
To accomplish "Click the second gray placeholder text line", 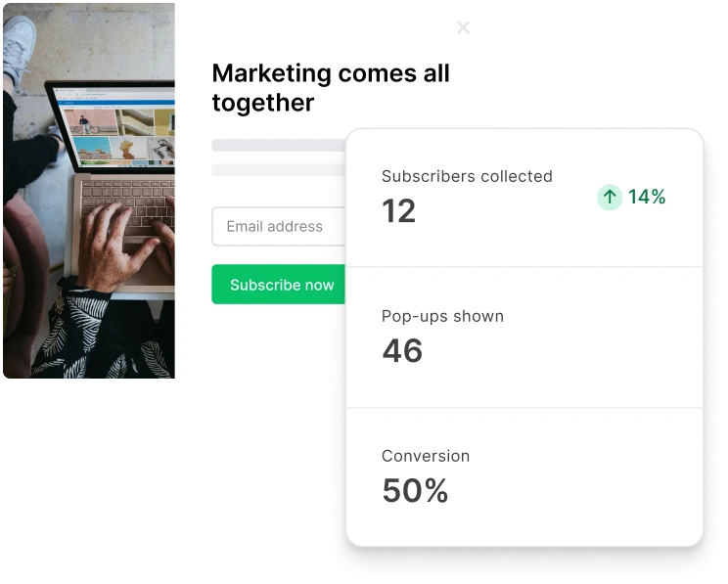I will (279, 169).
